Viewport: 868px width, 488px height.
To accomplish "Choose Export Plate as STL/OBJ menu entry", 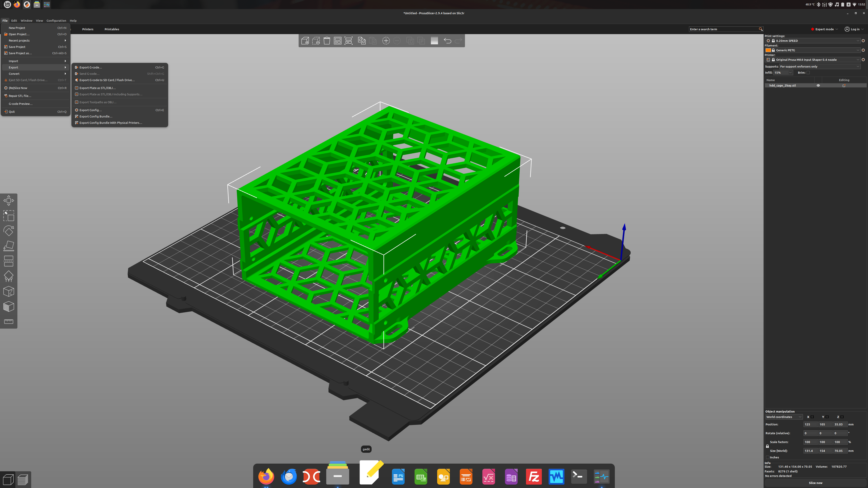I will (97, 88).
